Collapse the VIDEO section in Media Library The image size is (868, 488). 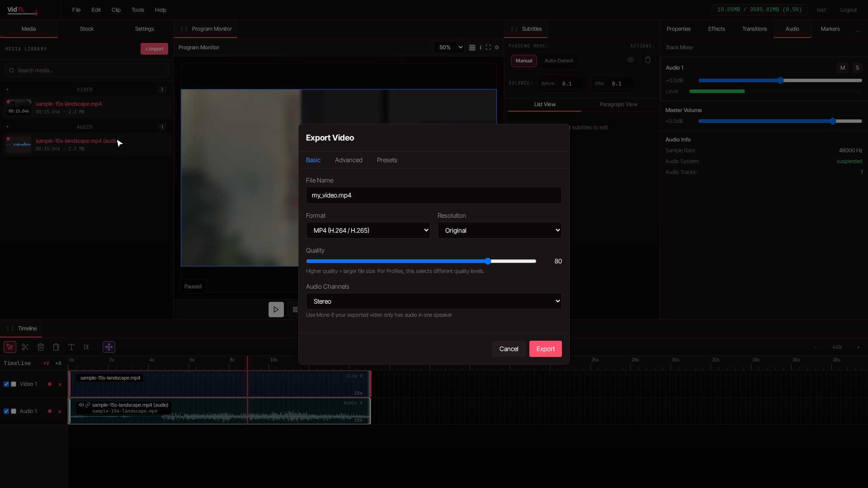[x=7, y=89]
